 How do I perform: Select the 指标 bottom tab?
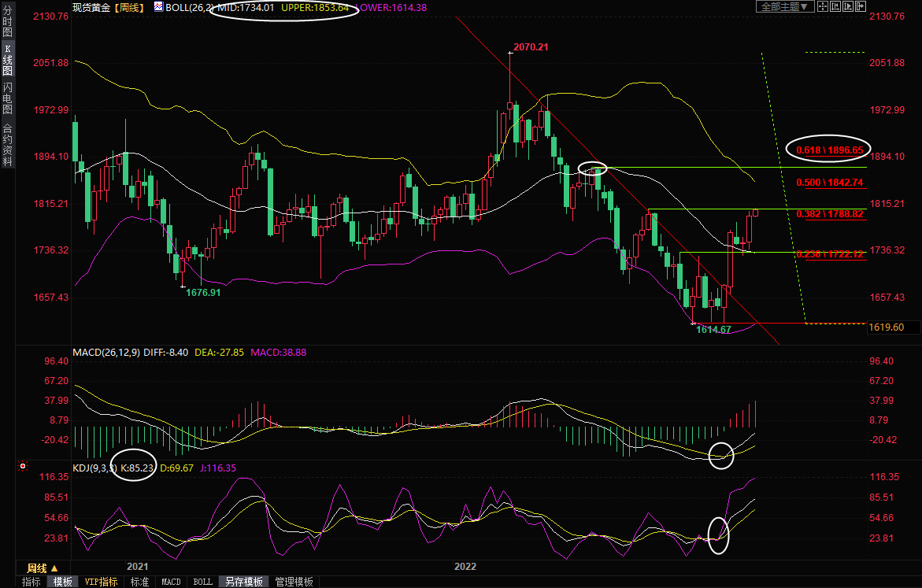coord(31,582)
